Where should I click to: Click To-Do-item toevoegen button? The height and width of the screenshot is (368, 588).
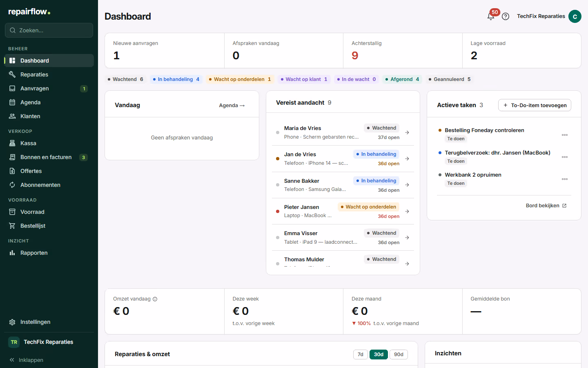(x=535, y=105)
